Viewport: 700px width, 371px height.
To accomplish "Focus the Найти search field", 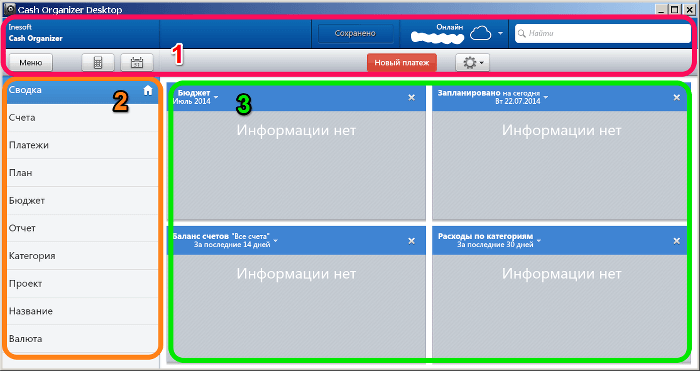I will (x=603, y=33).
